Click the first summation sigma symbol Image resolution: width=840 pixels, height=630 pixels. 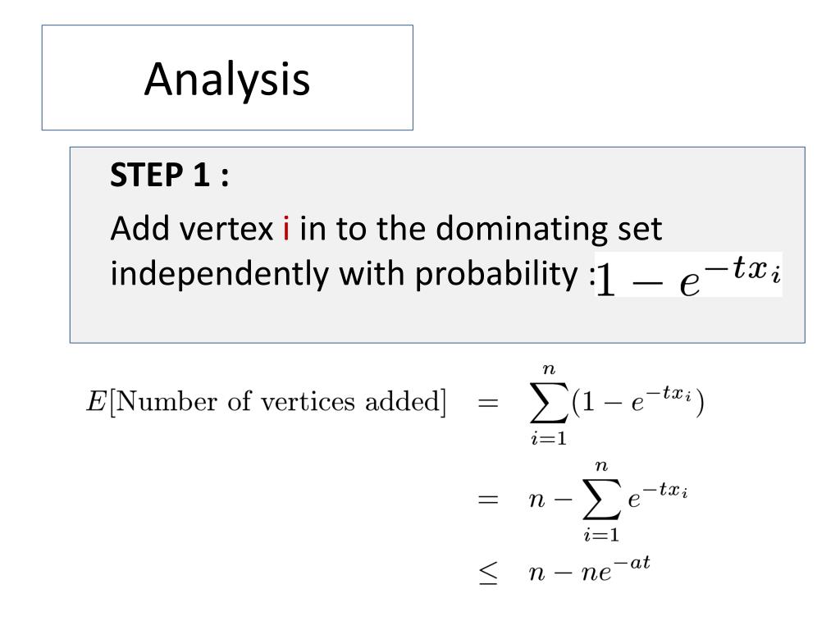click(549, 403)
